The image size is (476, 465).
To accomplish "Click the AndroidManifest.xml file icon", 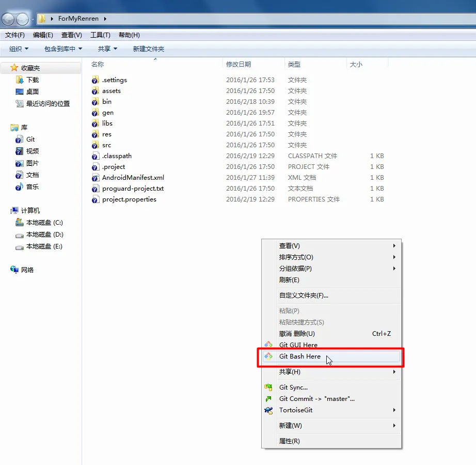I will 96,178.
